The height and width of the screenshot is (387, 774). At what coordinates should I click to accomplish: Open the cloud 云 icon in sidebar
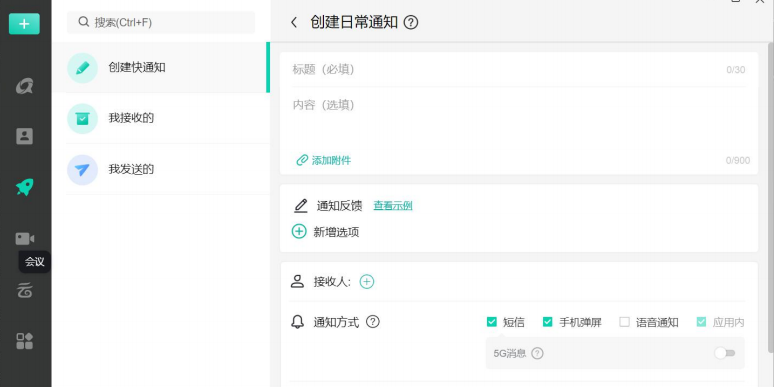coord(24,290)
